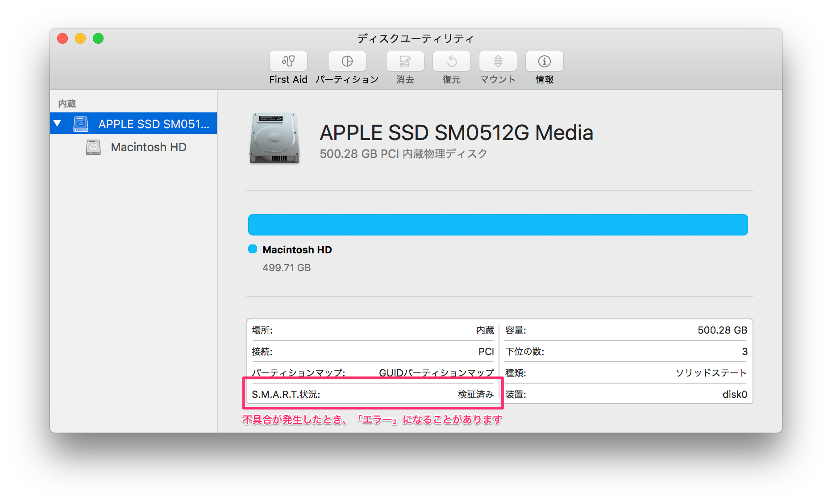The height and width of the screenshot is (504, 832).
Task: Collapse the APPLE SSD disclosure triangle
Action: pyautogui.click(x=57, y=124)
